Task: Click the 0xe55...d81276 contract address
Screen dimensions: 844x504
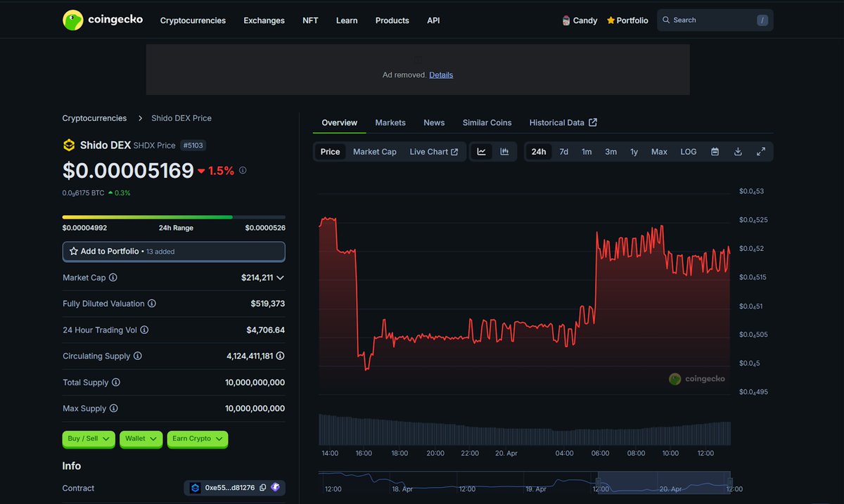Action: click(x=230, y=488)
